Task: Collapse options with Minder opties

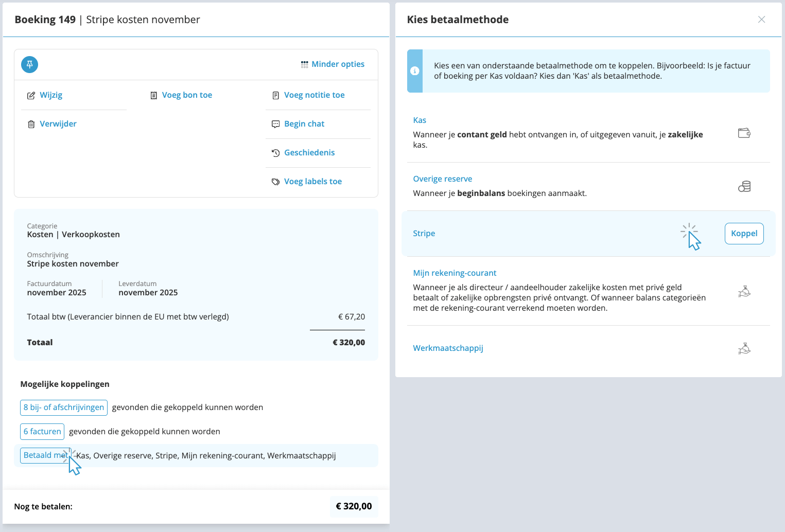Action: (333, 64)
